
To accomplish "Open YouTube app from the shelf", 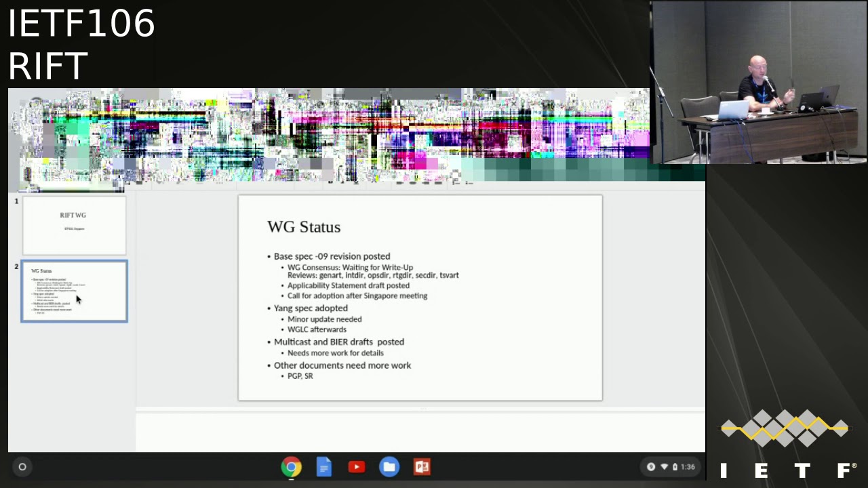I will 357,466.
